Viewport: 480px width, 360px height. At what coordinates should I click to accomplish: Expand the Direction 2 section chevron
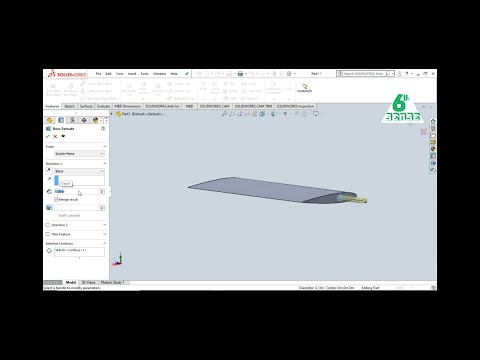point(104,225)
